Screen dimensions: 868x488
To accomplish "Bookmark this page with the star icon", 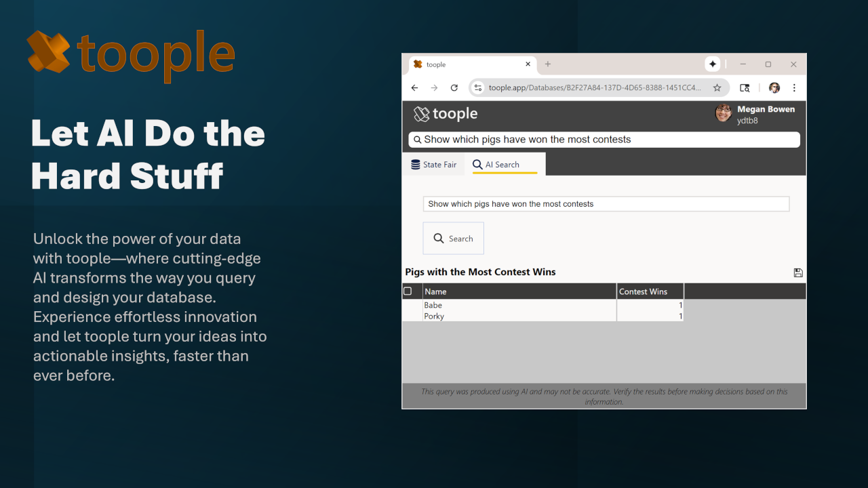I will [717, 88].
